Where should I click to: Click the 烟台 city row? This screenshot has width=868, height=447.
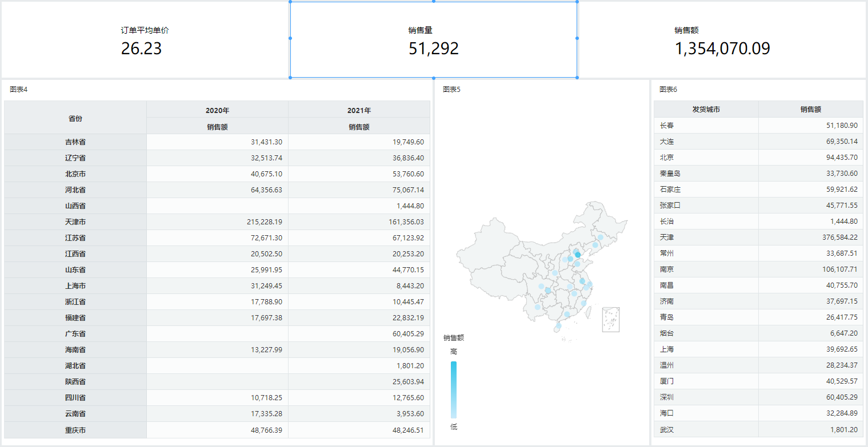[758, 333]
